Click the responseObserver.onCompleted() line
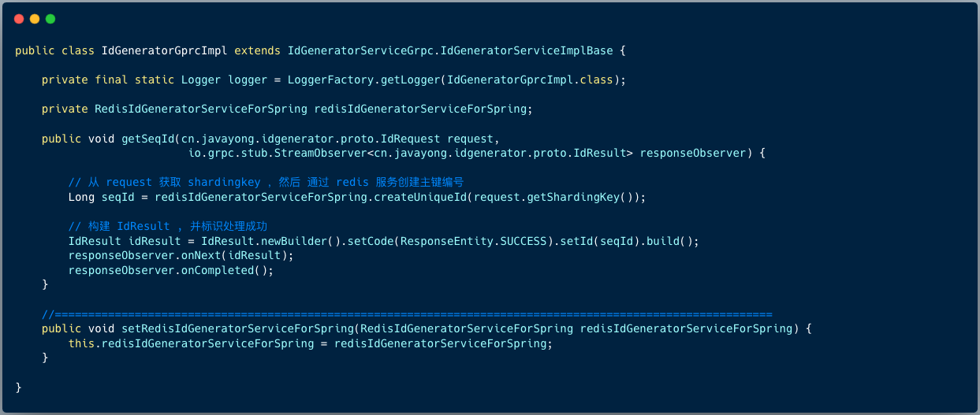The width and height of the screenshot is (980, 415). coord(170,270)
